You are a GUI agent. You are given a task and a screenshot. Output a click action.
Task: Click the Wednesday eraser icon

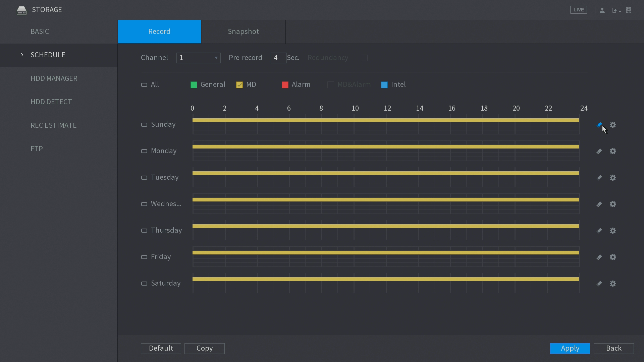[x=599, y=204]
